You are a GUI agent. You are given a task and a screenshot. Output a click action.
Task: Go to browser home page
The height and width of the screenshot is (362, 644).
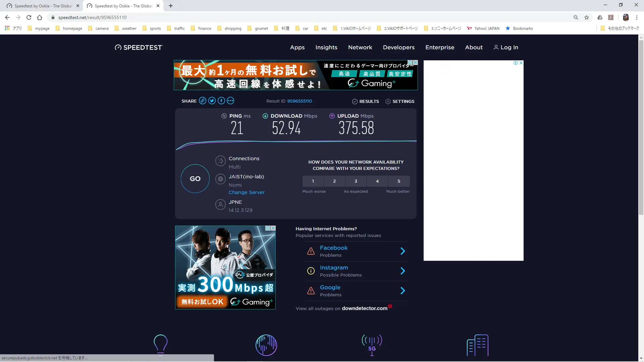[40, 17]
